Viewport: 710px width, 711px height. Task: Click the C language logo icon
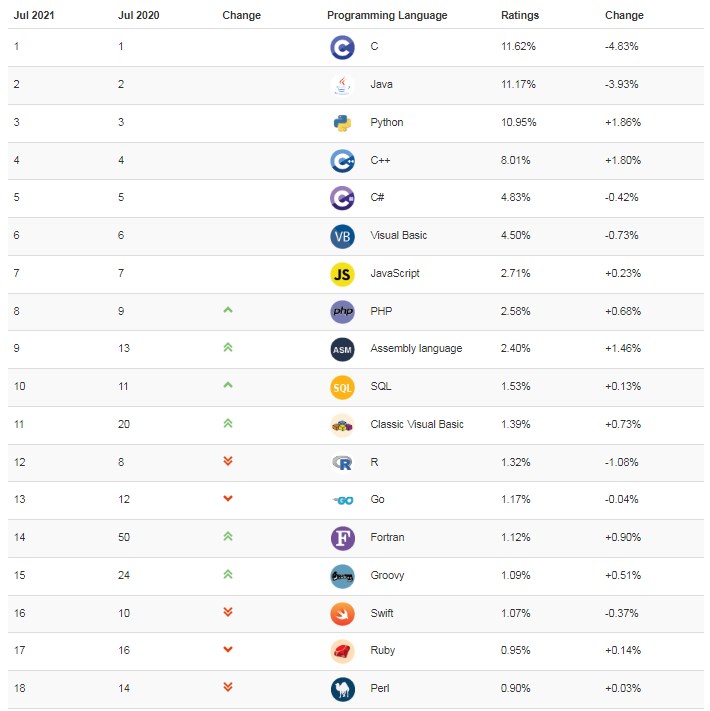[342, 47]
